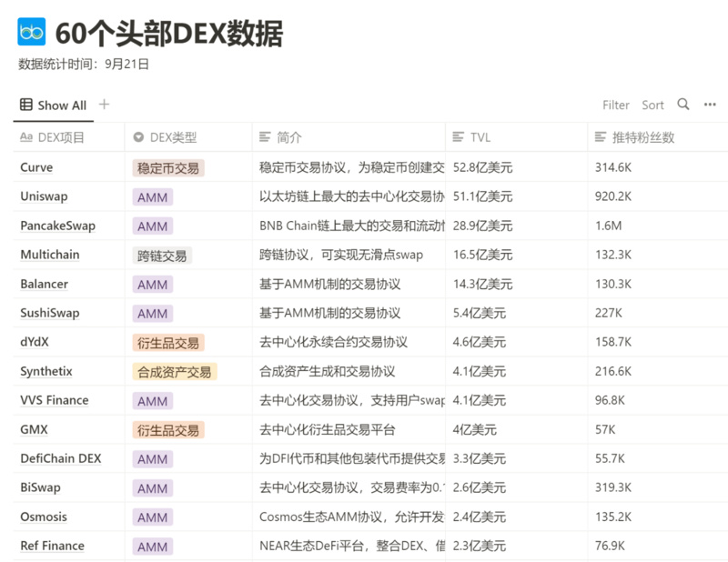
Task: Open the PancakeSwap project page
Action: point(57,226)
